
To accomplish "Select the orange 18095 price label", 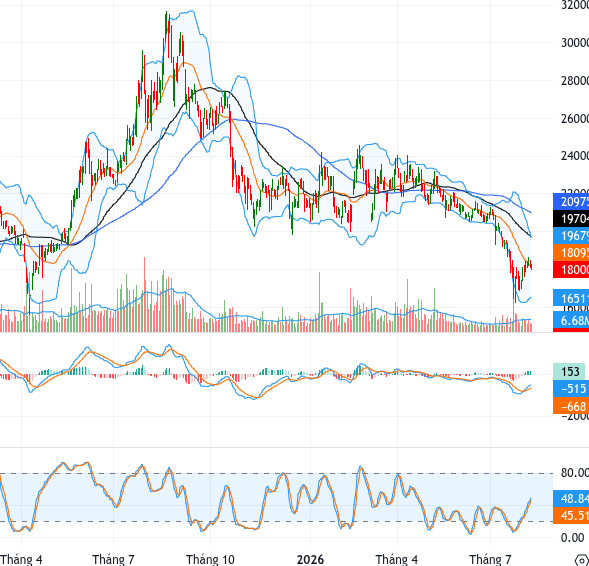I will [x=571, y=252].
